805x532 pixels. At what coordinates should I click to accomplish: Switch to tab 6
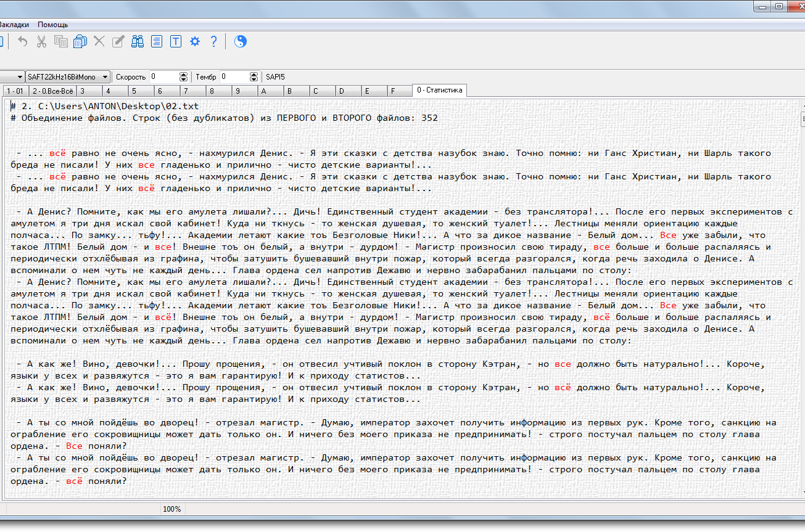[167, 91]
